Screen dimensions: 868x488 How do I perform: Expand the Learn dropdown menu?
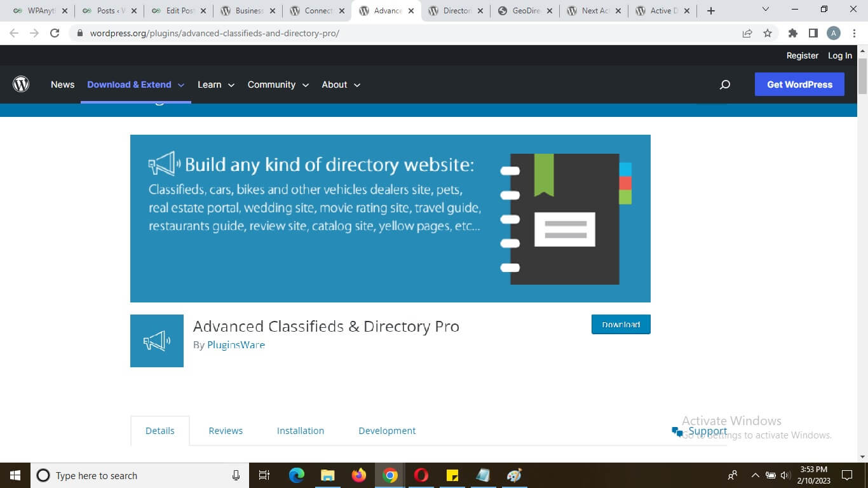coord(216,85)
